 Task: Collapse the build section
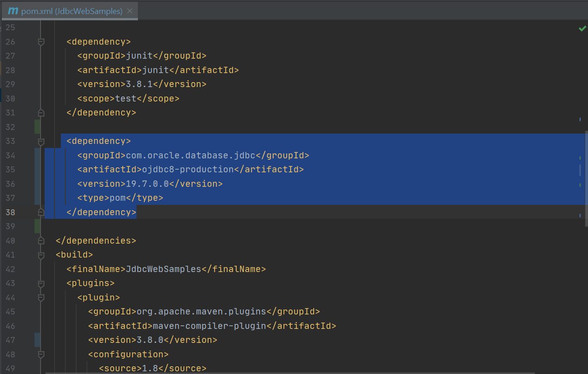point(41,254)
